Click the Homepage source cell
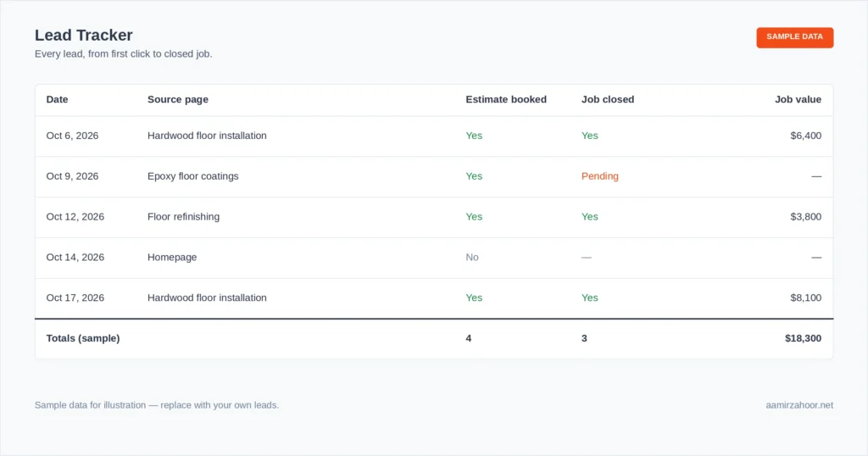The image size is (868, 456). pos(172,257)
